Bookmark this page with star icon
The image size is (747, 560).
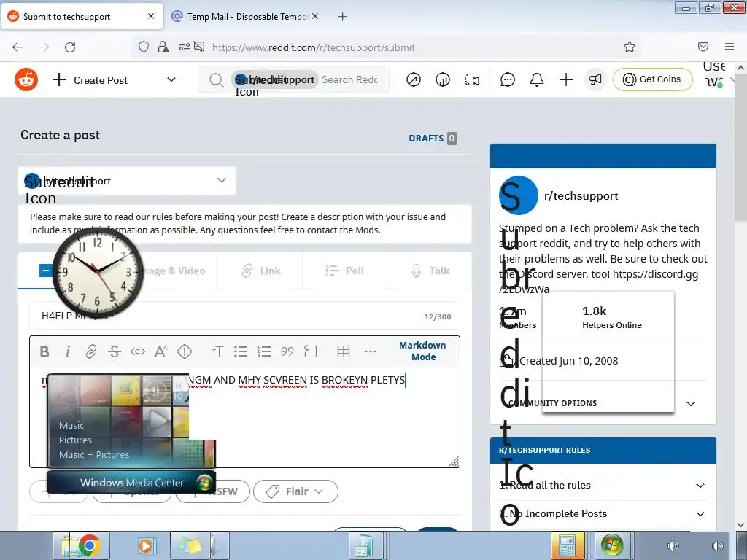(630, 47)
